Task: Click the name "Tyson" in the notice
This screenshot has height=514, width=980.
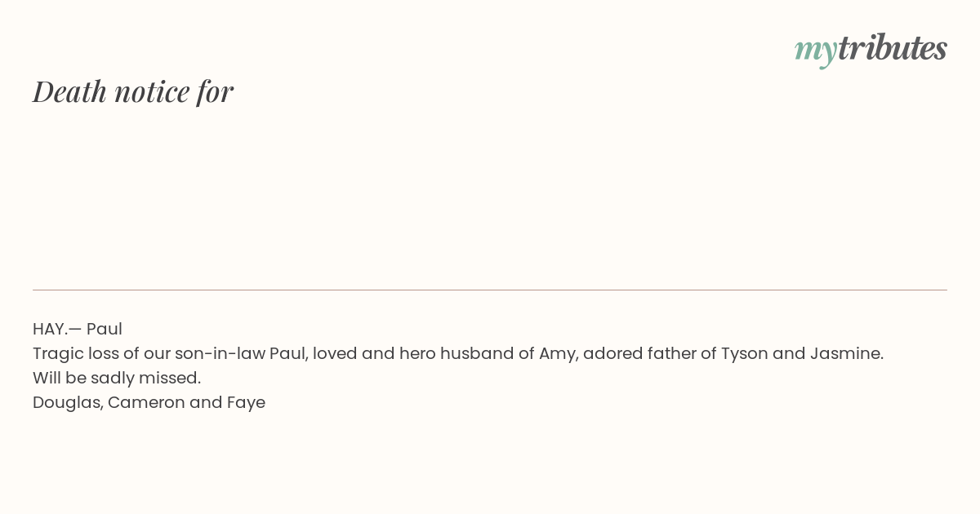Action: [744, 354]
